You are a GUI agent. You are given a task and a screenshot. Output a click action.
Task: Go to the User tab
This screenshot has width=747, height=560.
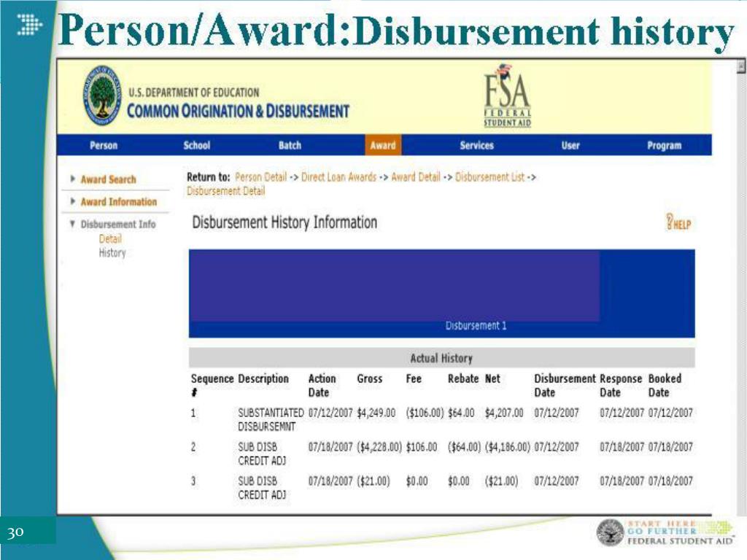(x=570, y=145)
